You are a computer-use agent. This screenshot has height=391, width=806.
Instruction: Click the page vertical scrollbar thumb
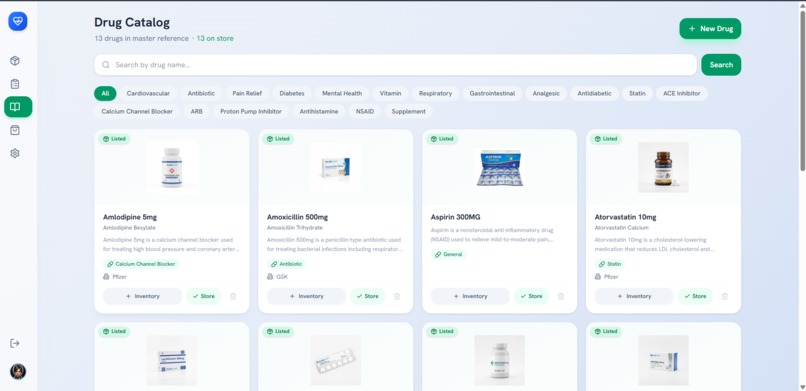pos(802,90)
